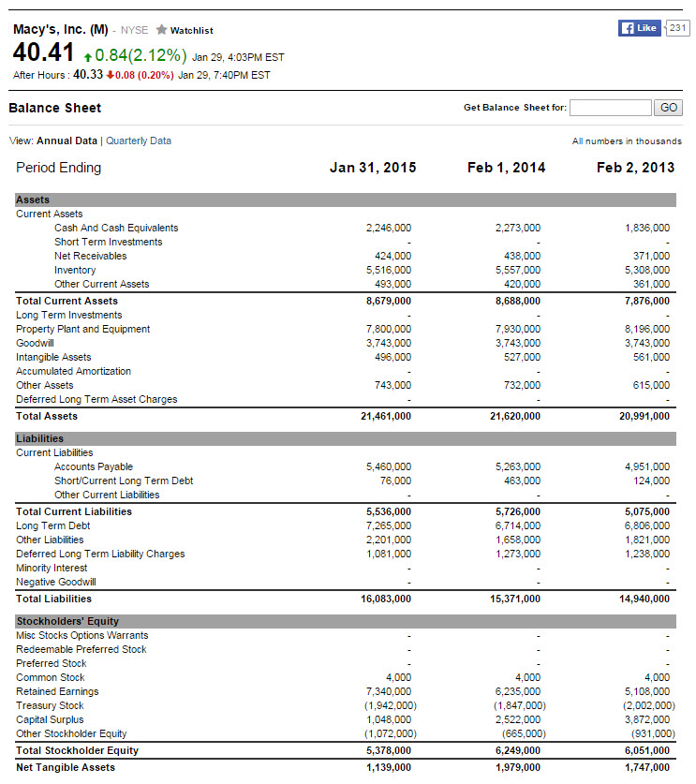Click the Total Assets row label
This screenshot has width=696, height=784.
(x=47, y=416)
